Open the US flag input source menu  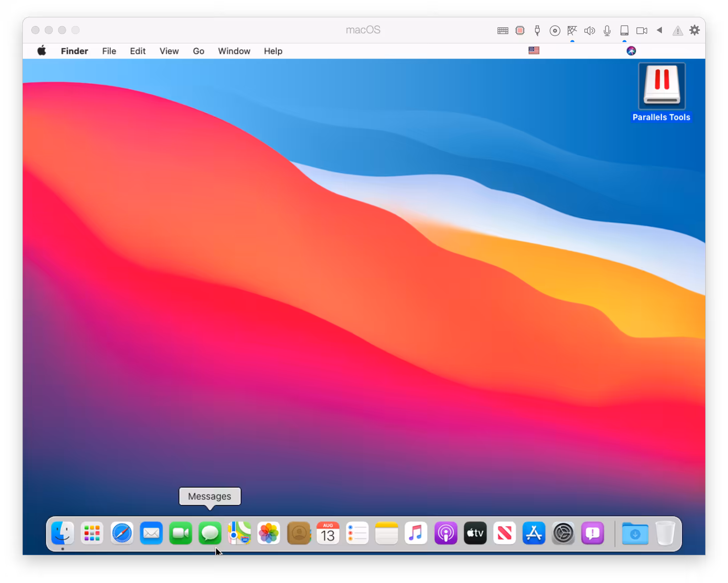tap(534, 51)
